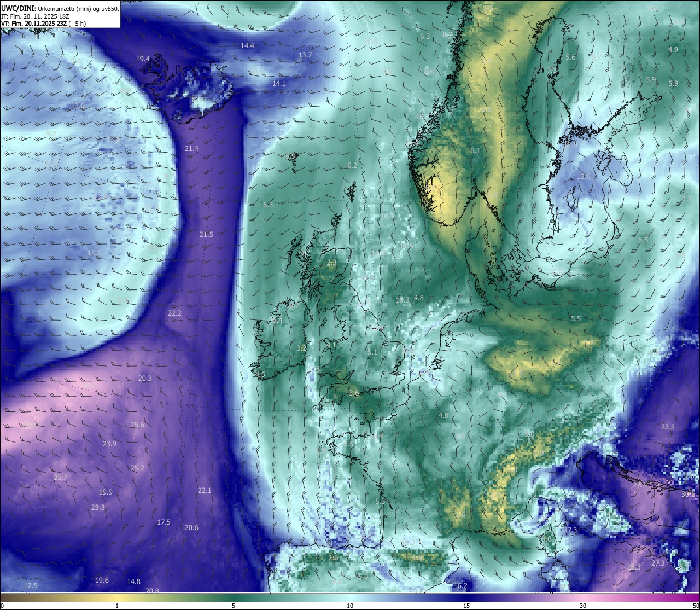
Task: Click the 20.3 value label
Action: [145, 378]
